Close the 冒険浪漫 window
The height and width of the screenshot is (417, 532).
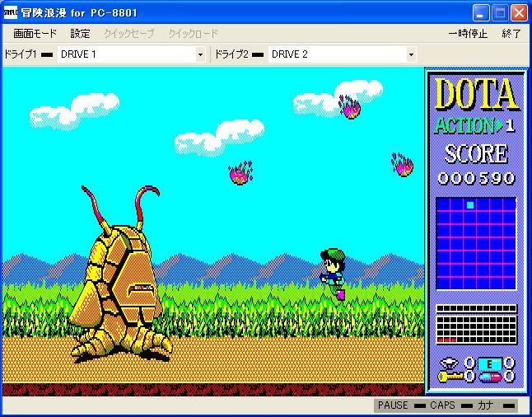click(519, 13)
